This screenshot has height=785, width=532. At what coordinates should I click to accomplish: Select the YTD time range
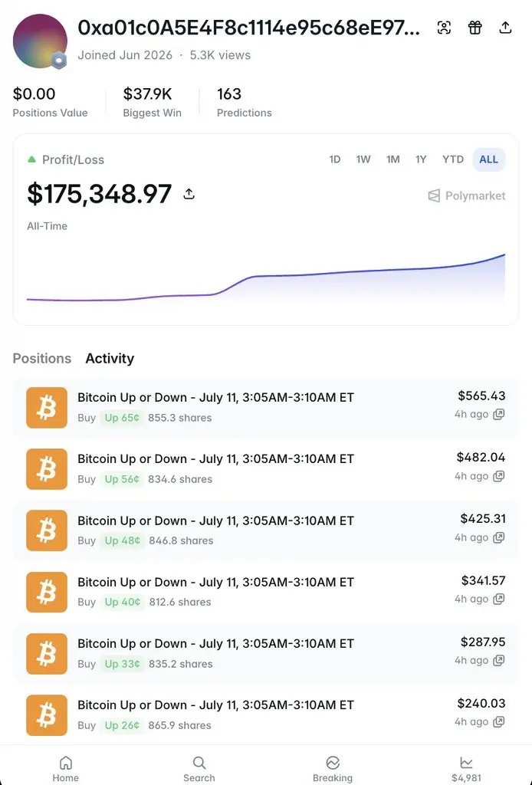click(453, 159)
